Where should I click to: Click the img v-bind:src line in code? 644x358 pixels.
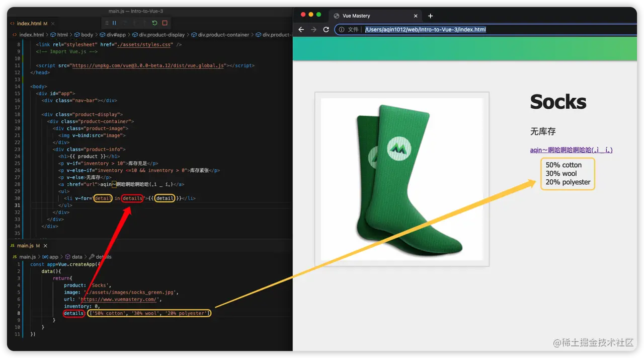coord(92,135)
